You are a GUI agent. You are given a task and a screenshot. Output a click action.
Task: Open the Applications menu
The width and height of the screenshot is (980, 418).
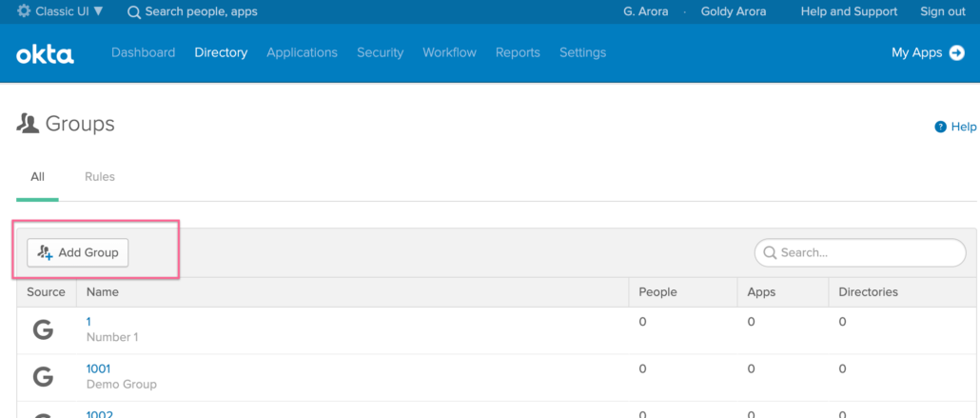(x=302, y=52)
